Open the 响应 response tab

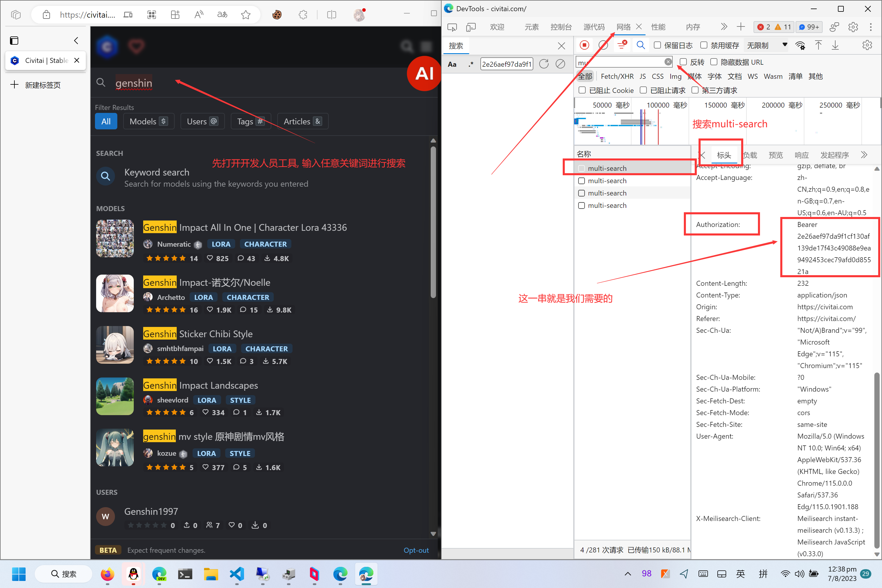(801, 155)
